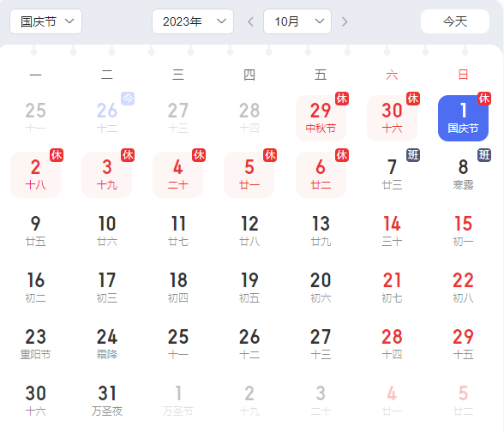The width and height of the screenshot is (504, 432).
Task: Open the 10月 month dropdown
Action: 297,21
